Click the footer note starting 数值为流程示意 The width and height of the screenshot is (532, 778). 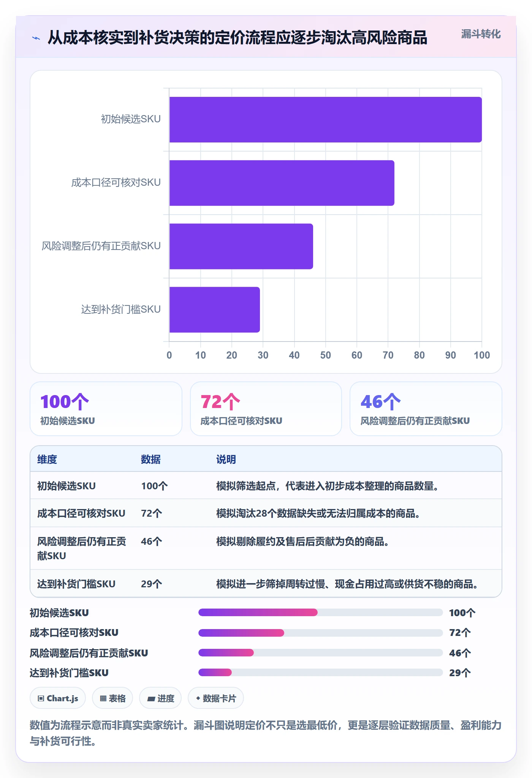point(266,733)
